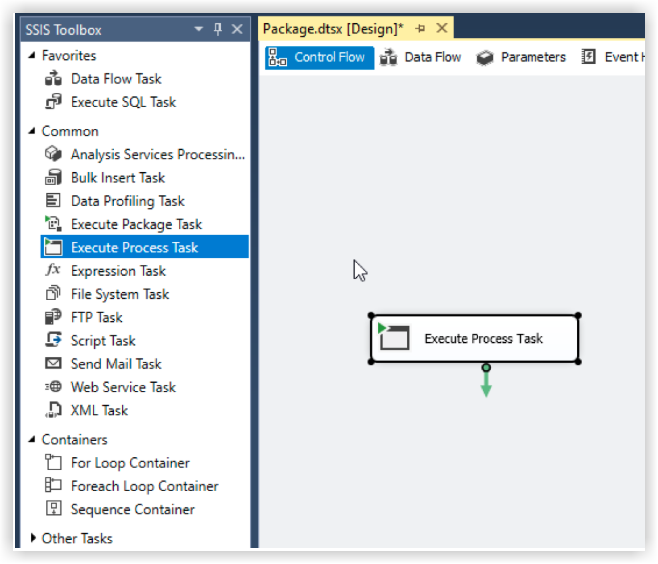The image size is (658, 564).
Task: Select Data Profiling Task label
Action: pyautogui.click(x=128, y=201)
